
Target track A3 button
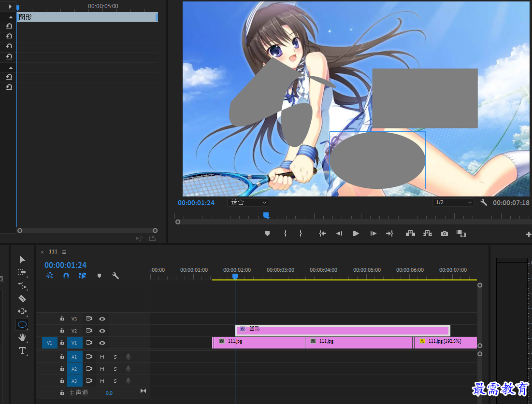(x=74, y=381)
